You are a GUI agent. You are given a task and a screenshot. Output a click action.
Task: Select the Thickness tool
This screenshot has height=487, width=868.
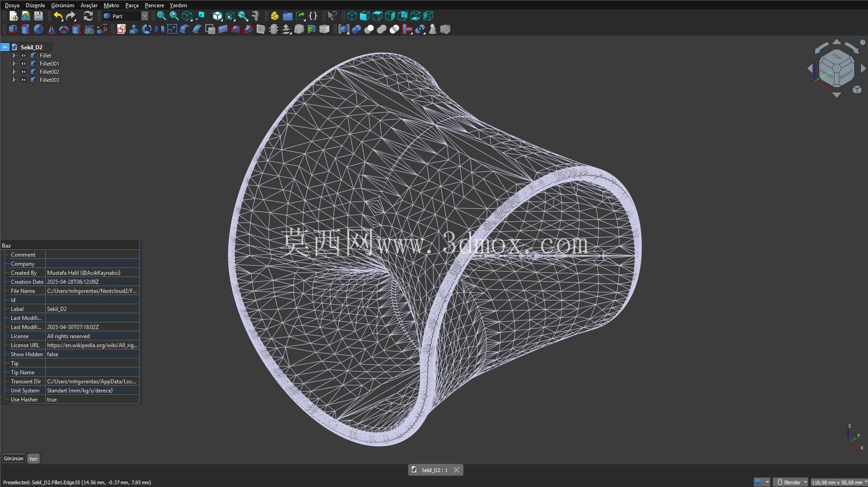[x=299, y=29]
